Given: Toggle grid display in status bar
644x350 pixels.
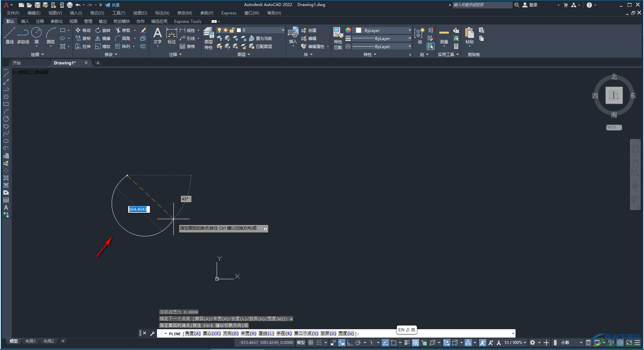Looking at the screenshot, I should coord(311,343).
